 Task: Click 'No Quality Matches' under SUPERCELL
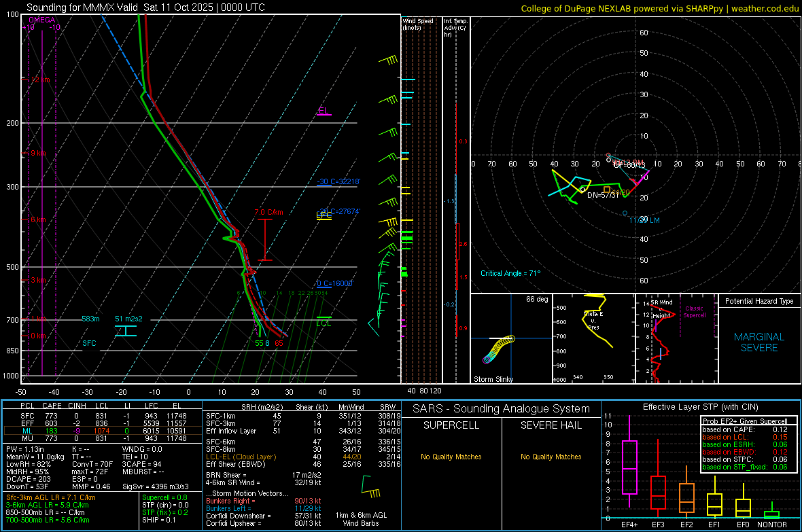click(451, 457)
